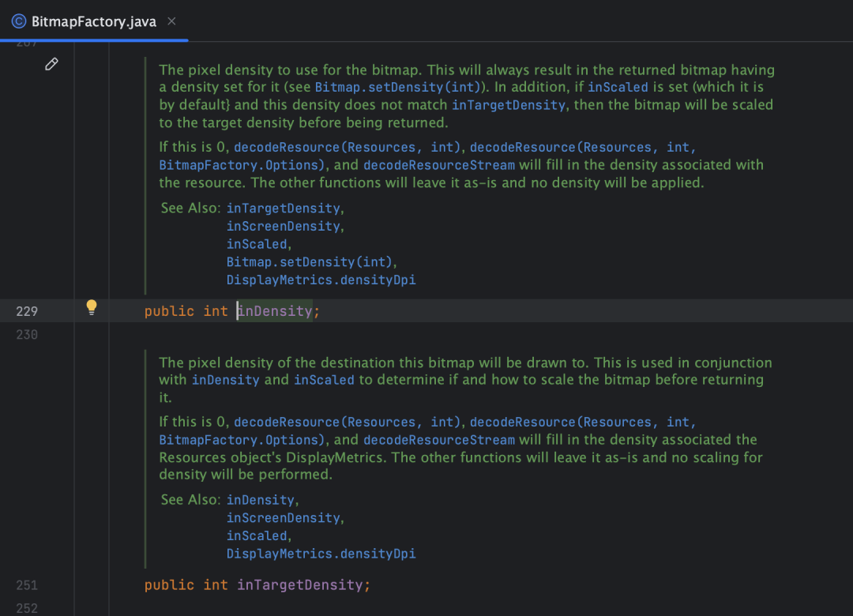
Task: Open decodeResourceStream link in the inTargetDensity Javadoc
Action: (439, 440)
